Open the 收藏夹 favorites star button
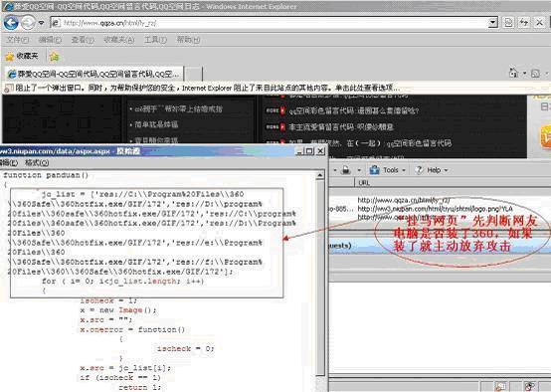Screen dimensions: 551x392 pyautogui.click(x=22, y=56)
